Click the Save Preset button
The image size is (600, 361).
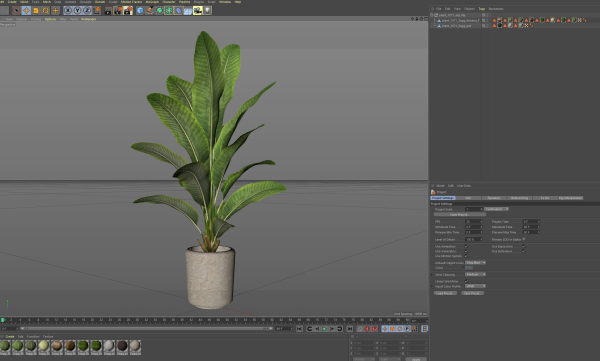473,293
